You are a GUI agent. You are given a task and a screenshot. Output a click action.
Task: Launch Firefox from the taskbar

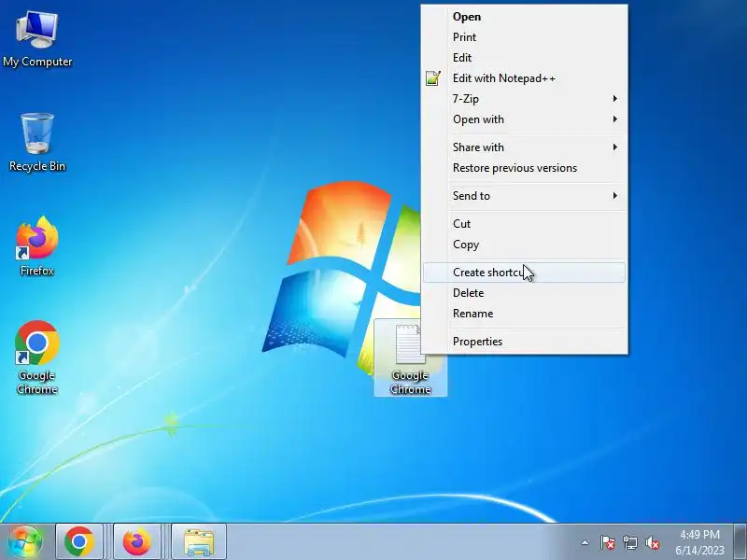point(136,542)
